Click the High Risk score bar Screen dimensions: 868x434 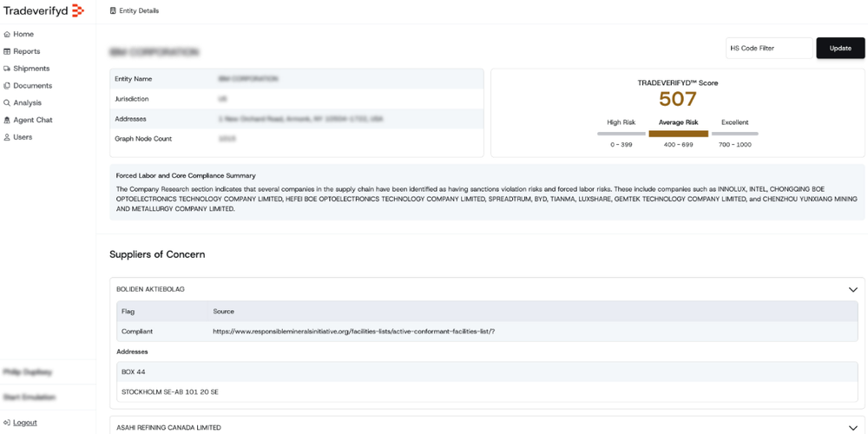[x=621, y=134]
